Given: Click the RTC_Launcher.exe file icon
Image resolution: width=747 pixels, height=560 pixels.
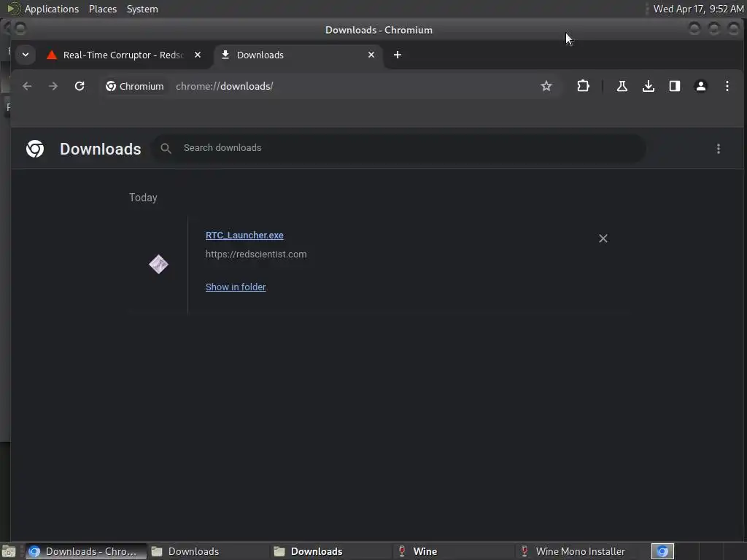Looking at the screenshot, I should click(x=158, y=264).
